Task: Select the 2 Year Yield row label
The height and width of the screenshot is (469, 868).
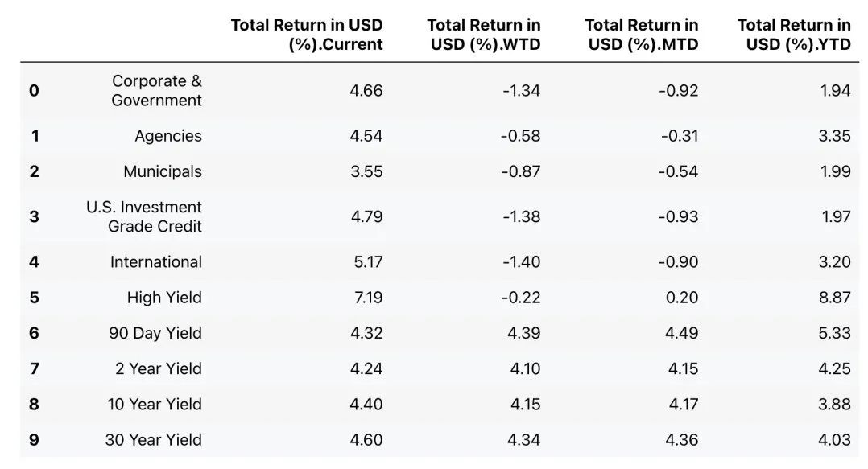Action: tap(159, 369)
